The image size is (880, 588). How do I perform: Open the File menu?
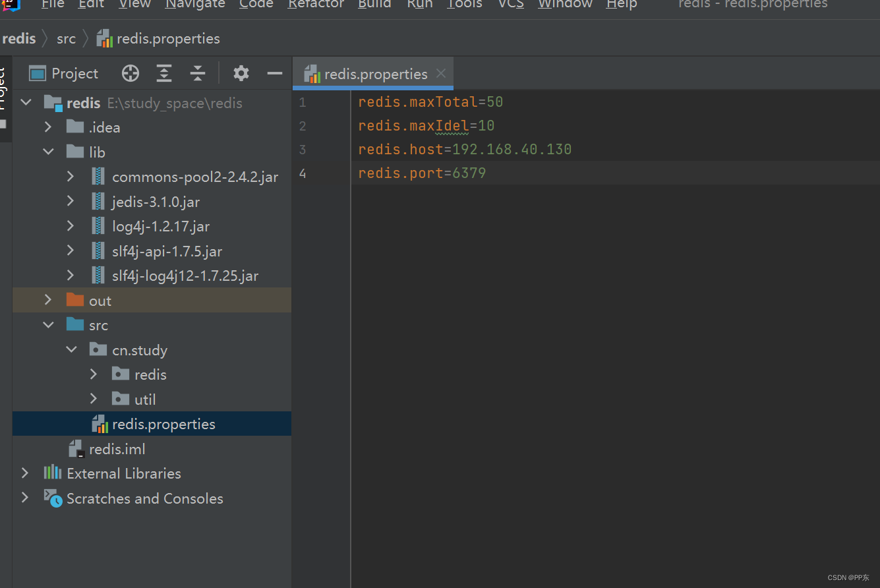(53, 4)
